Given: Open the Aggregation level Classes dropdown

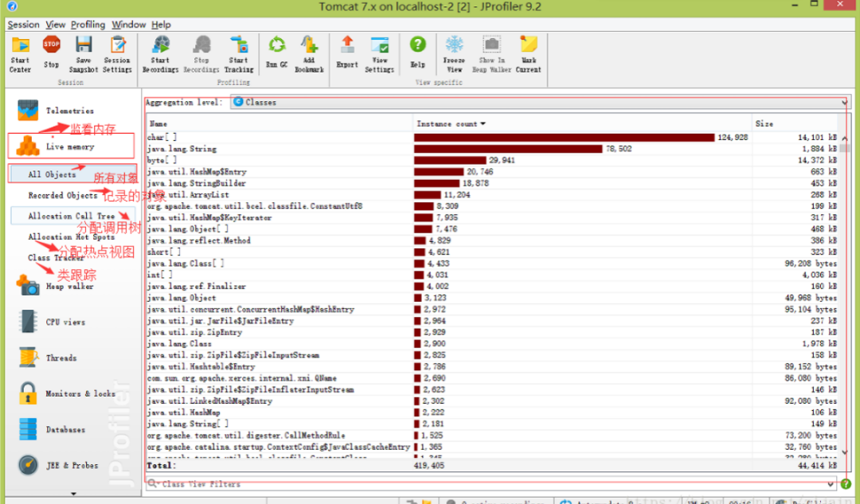Looking at the screenshot, I should coord(540,102).
